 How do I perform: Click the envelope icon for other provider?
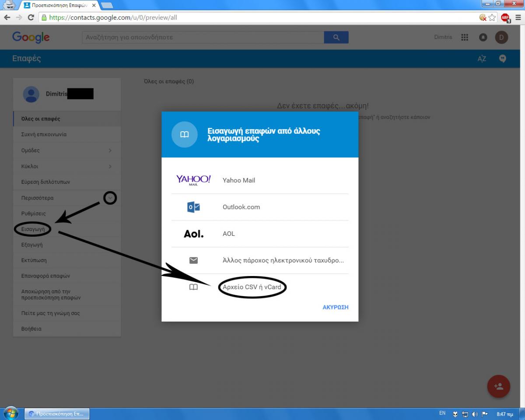pyautogui.click(x=193, y=260)
